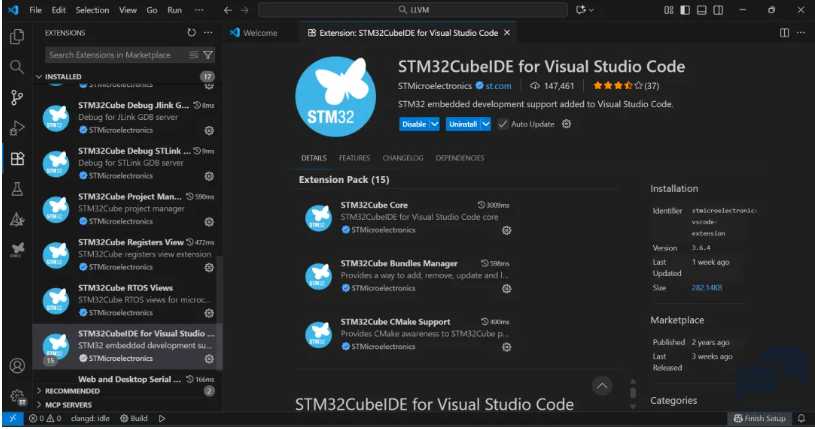Open the Disable button dropdown arrow
The height and width of the screenshot is (429, 815).
pyautogui.click(x=435, y=124)
